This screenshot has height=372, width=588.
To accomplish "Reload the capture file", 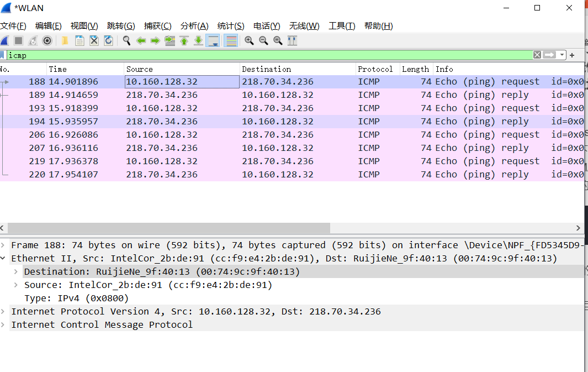I will 108,40.
